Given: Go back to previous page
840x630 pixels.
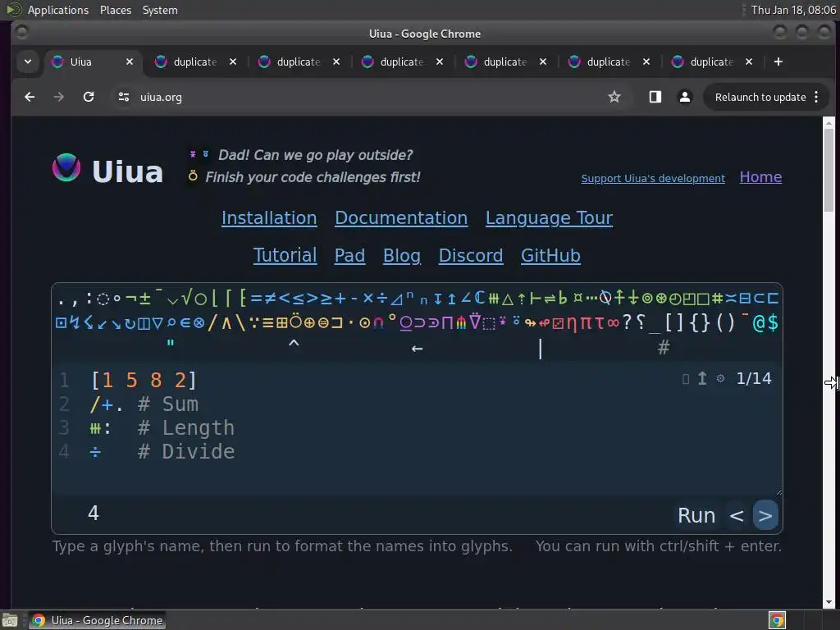Looking at the screenshot, I should coord(30,97).
